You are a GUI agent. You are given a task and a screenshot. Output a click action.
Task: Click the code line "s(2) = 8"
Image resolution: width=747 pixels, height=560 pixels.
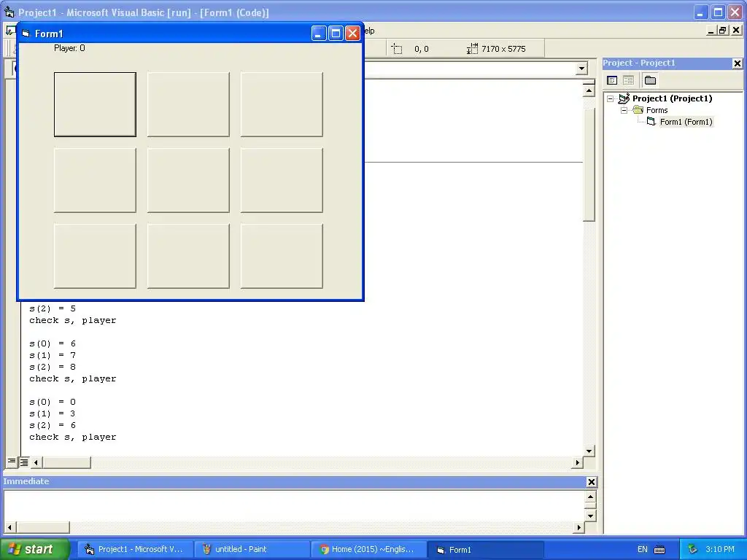pos(53,367)
